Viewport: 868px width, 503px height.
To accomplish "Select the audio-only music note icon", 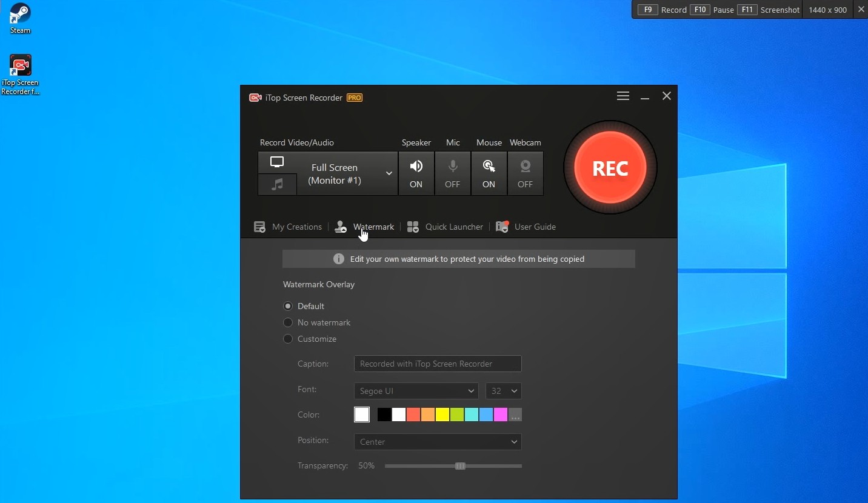I will [277, 184].
